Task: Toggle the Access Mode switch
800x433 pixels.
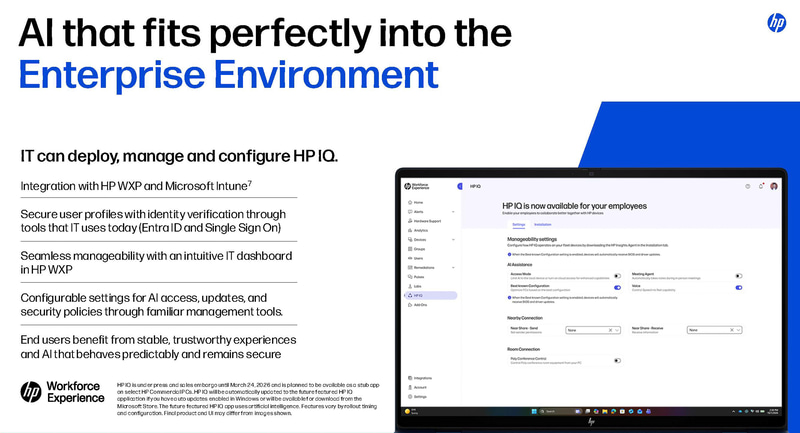Action: click(x=617, y=276)
